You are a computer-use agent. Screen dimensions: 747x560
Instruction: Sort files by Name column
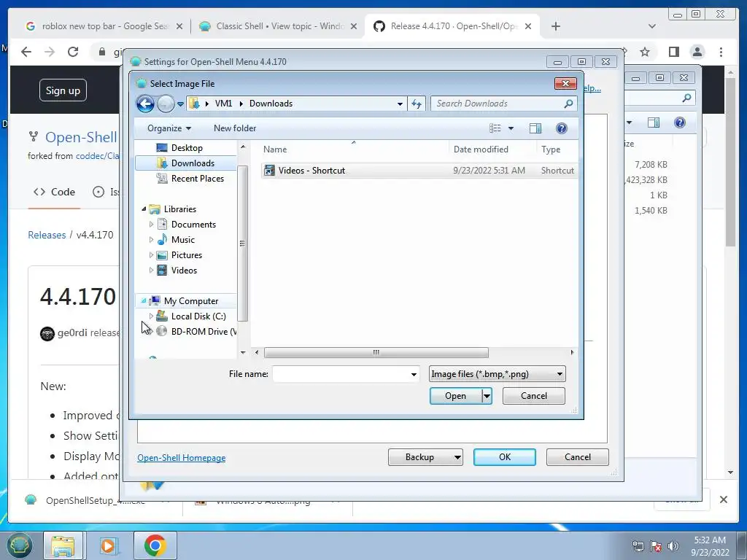click(x=275, y=149)
